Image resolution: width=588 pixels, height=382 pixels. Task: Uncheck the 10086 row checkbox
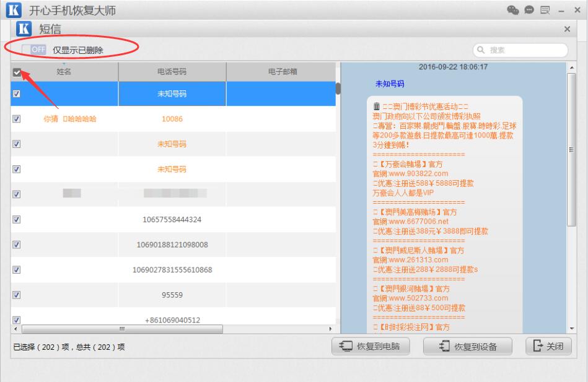click(17, 119)
